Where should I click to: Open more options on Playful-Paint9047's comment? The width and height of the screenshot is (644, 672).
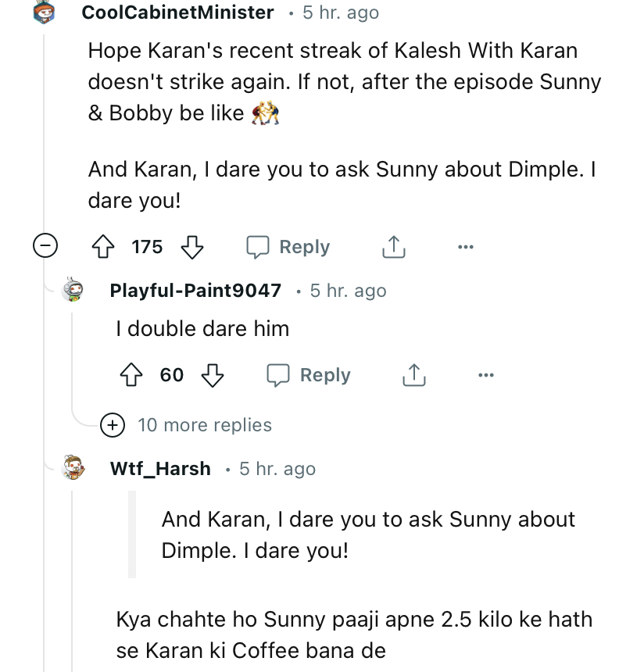click(486, 376)
